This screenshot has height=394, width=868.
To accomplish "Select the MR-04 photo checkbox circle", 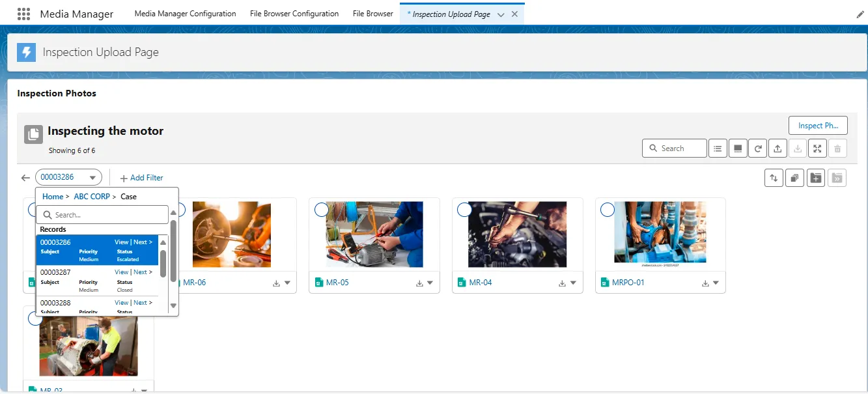I will (464, 210).
